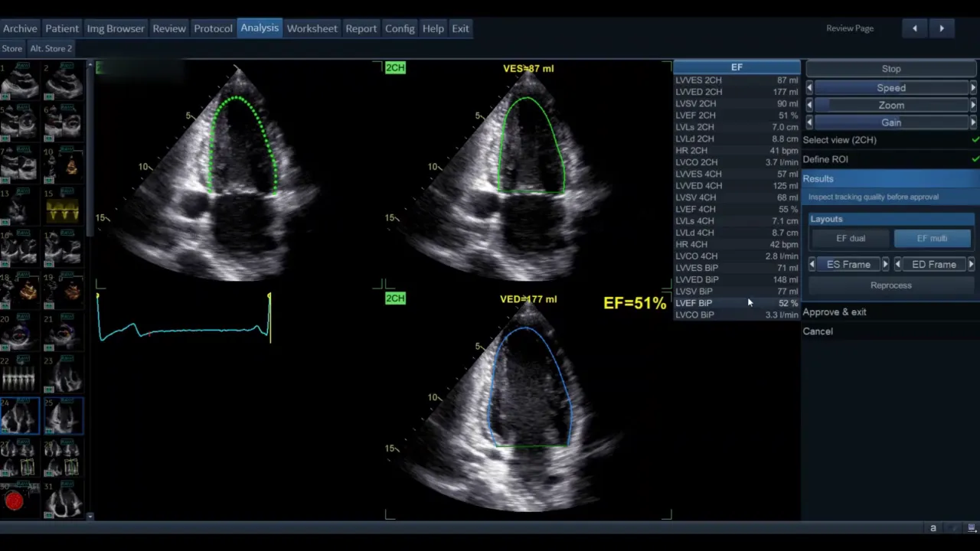The image size is (980, 551).
Task: Click the Zoom slider bar
Action: (891, 105)
